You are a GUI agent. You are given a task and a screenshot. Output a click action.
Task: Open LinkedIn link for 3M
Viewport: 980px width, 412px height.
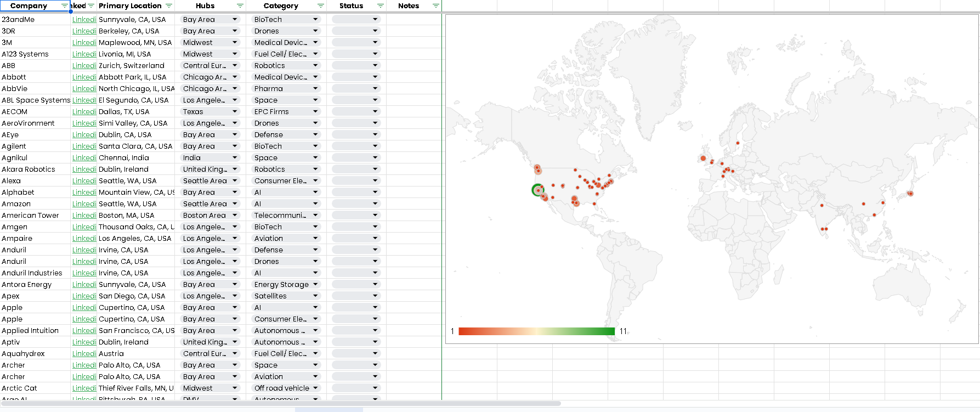84,42
